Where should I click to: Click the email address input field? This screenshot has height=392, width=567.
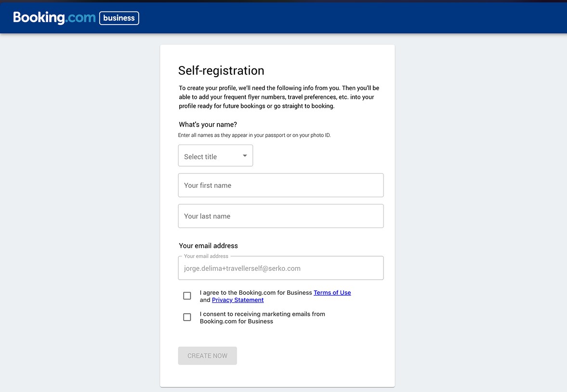point(281,268)
